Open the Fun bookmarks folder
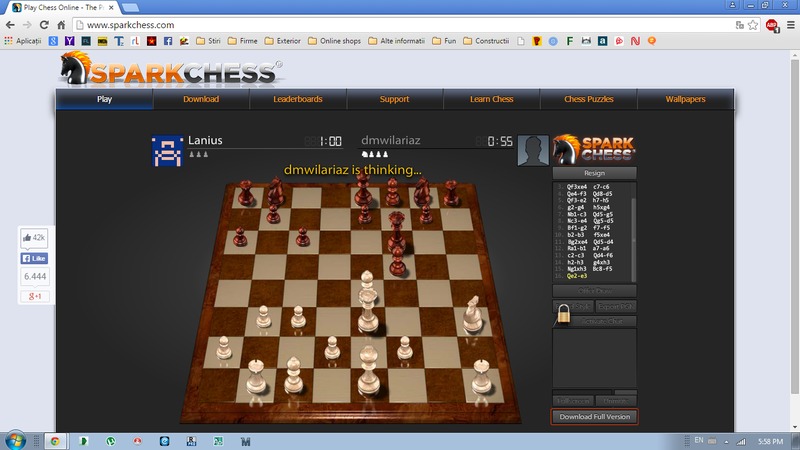 [x=444, y=41]
